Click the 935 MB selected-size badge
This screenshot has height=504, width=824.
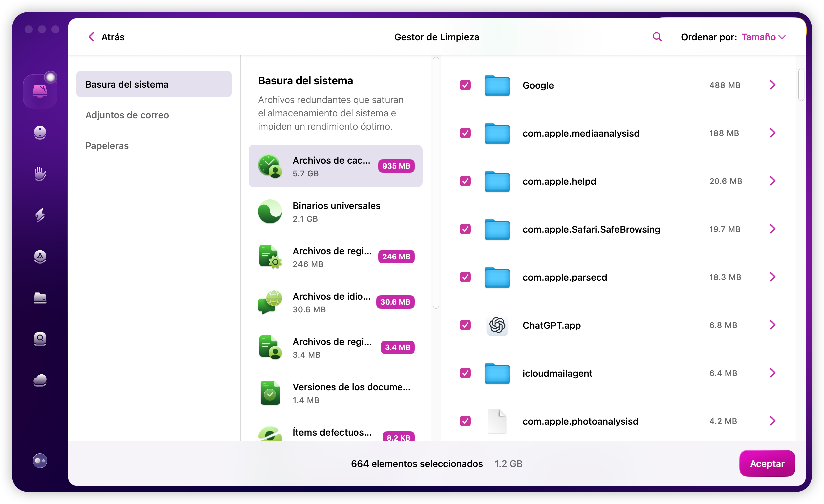pyautogui.click(x=396, y=166)
